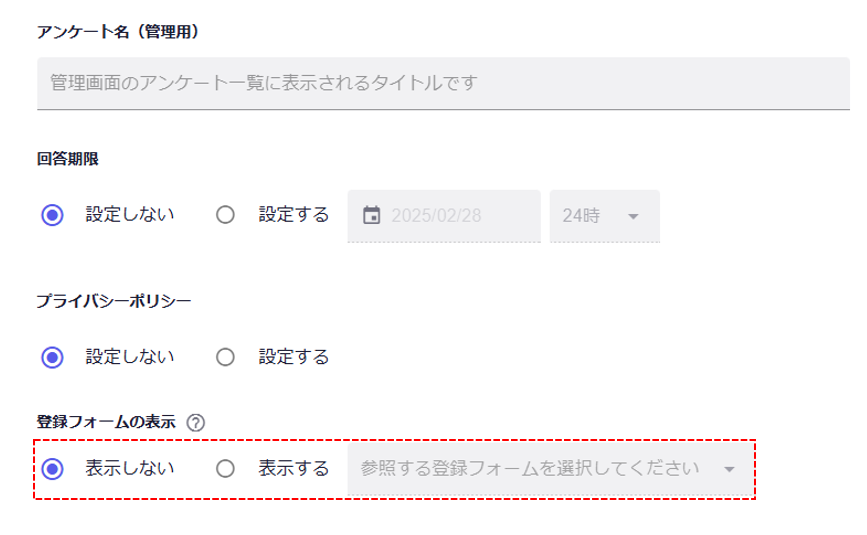Image resolution: width=867 pixels, height=535 pixels.
Task: Click the arrow icon in the 登録フォーム selector
Action: 729,469
